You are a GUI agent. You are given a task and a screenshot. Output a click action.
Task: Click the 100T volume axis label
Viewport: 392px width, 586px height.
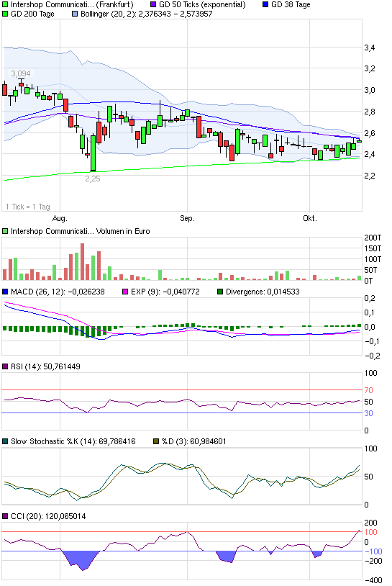click(x=373, y=259)
